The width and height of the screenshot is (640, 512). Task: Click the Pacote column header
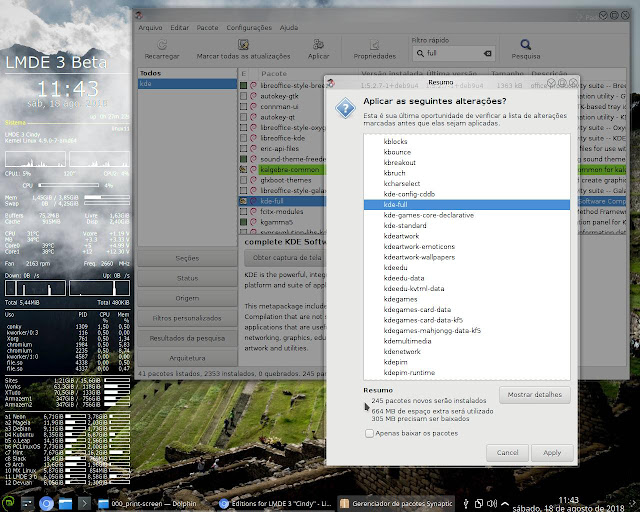coord(292,73)
